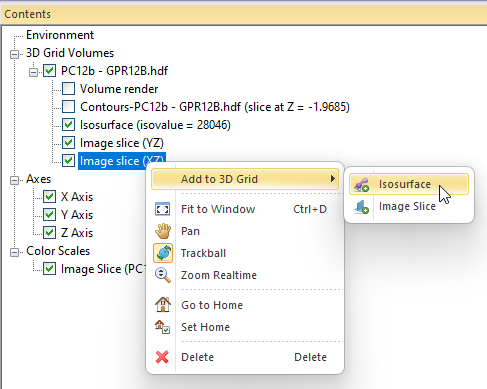Toggle the Z Axis checkbox
487x389 pixels.
pos(50,233)
